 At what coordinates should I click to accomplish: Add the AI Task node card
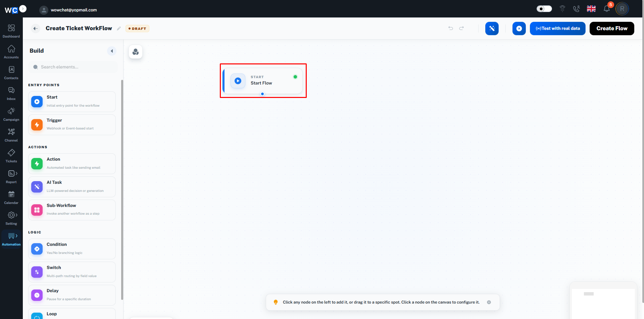click(x=72, y=187)
